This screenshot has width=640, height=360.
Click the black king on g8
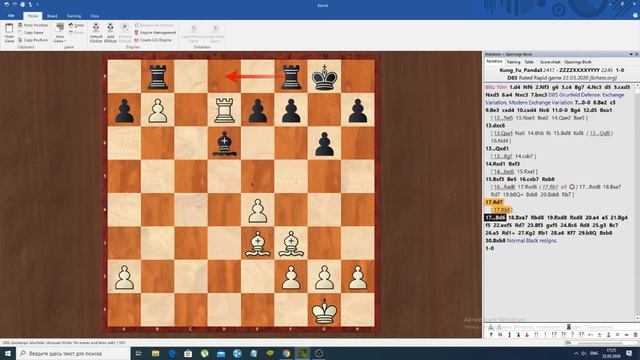pyautogui.click(x=324, y=76)
